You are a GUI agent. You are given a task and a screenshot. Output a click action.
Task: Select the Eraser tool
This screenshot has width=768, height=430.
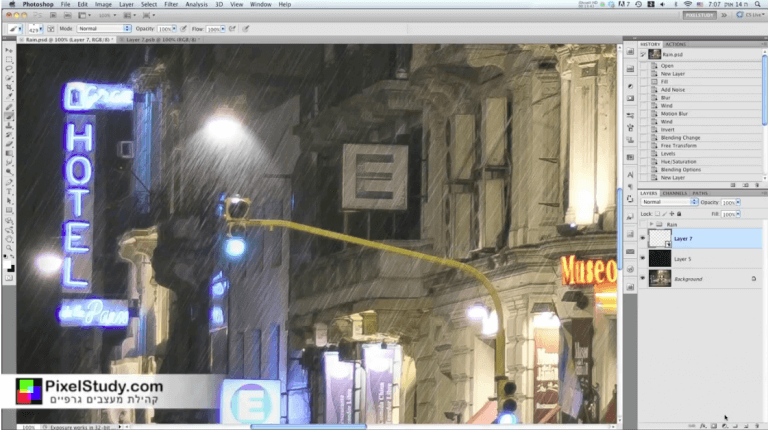coord(9,144)
